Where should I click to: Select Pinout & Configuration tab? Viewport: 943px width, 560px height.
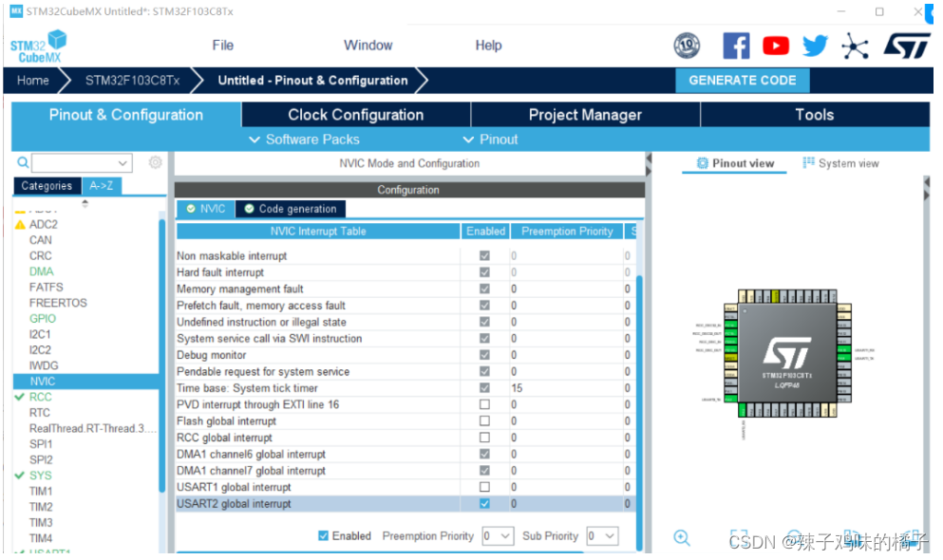(x=126, y=115)
